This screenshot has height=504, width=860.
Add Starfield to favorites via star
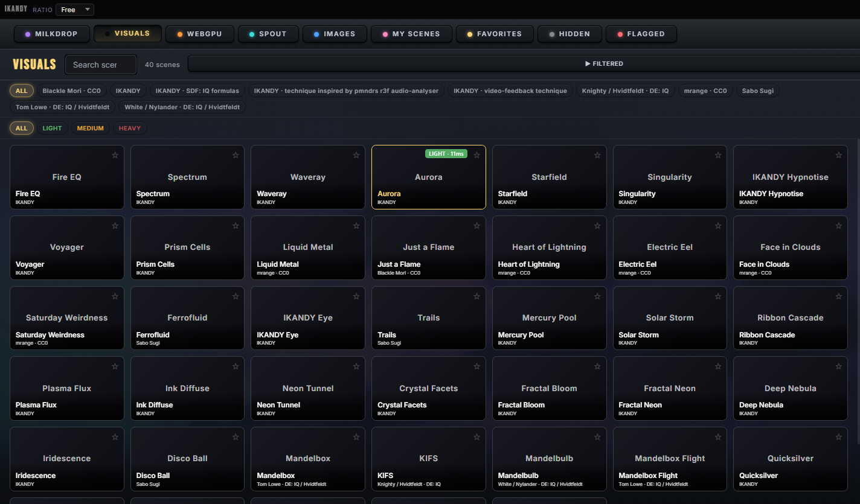click(597, 155)
